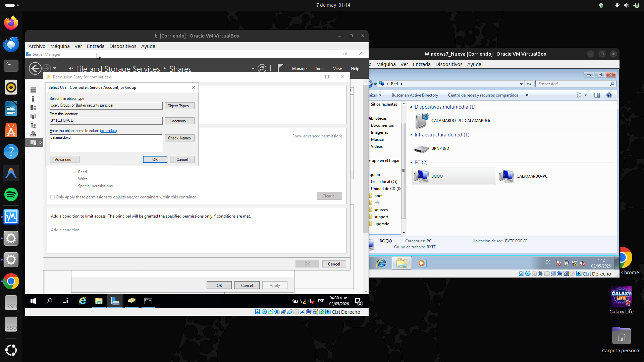The image size is (644, 362).
Task: Collapse Dispositivos multimedia group
Action: coord(411,107)
